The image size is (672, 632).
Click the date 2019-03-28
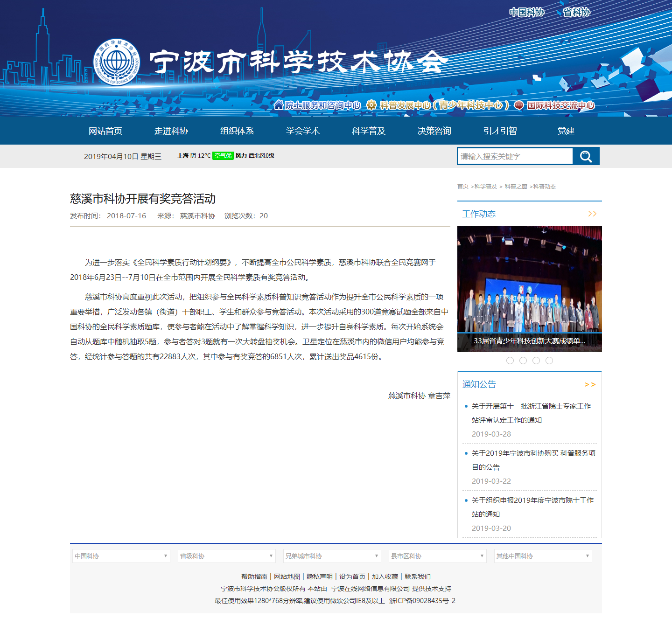click(x=491, y=434)
